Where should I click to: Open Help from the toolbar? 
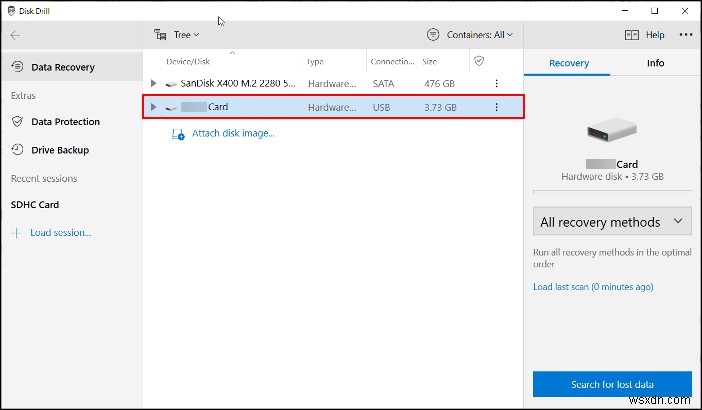click(x=655, y=35)
